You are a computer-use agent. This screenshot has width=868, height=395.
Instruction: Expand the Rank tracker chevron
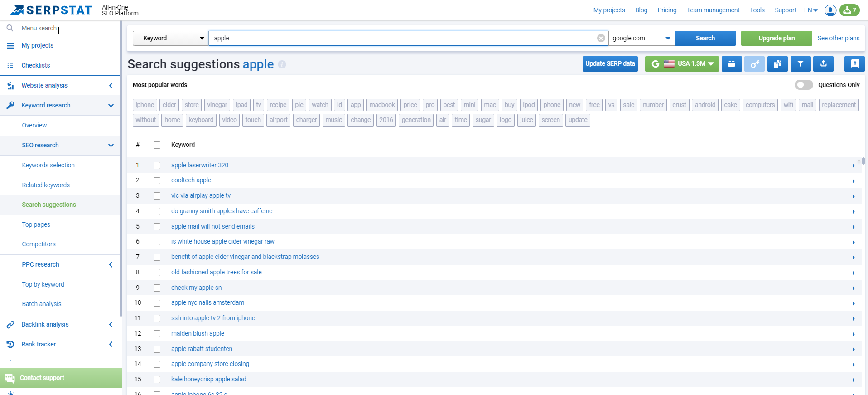111,344
